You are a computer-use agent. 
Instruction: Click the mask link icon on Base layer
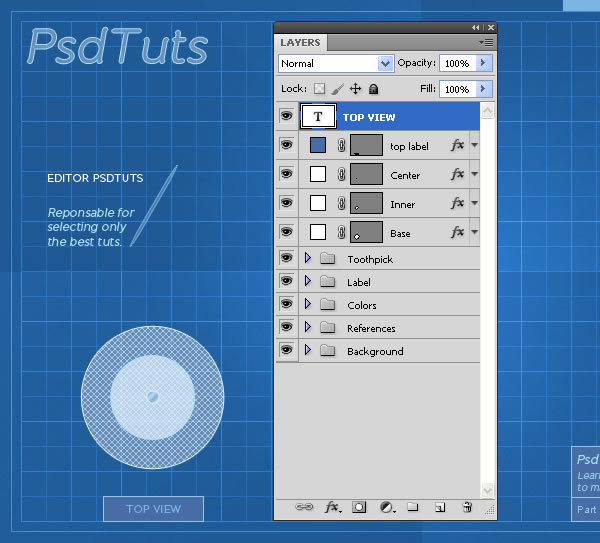(x=341, y=232)
